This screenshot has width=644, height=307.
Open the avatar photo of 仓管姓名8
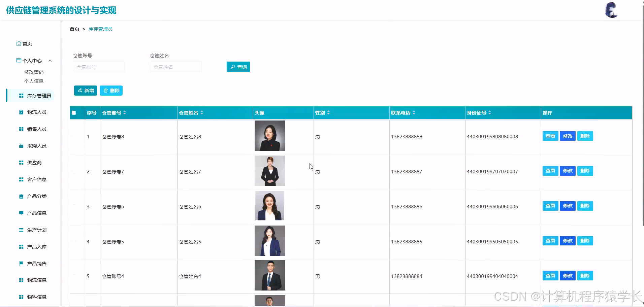pyautogui.click(x=270, y=136)
